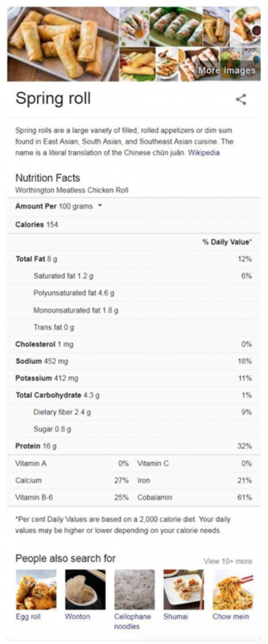Click the Cellophane noodles text link
This screenshot has width=268, height=644.
pos(133,621)
